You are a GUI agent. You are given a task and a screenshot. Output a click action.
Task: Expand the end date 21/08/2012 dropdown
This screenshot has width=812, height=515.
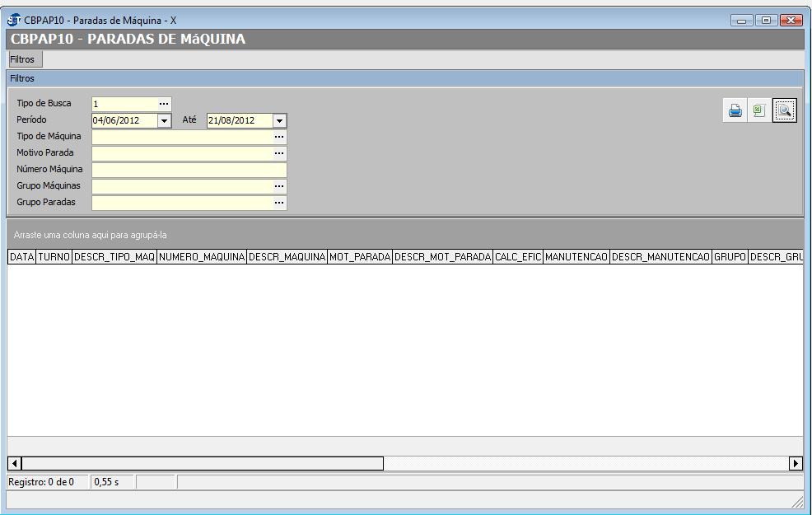[x=279, y=120]
